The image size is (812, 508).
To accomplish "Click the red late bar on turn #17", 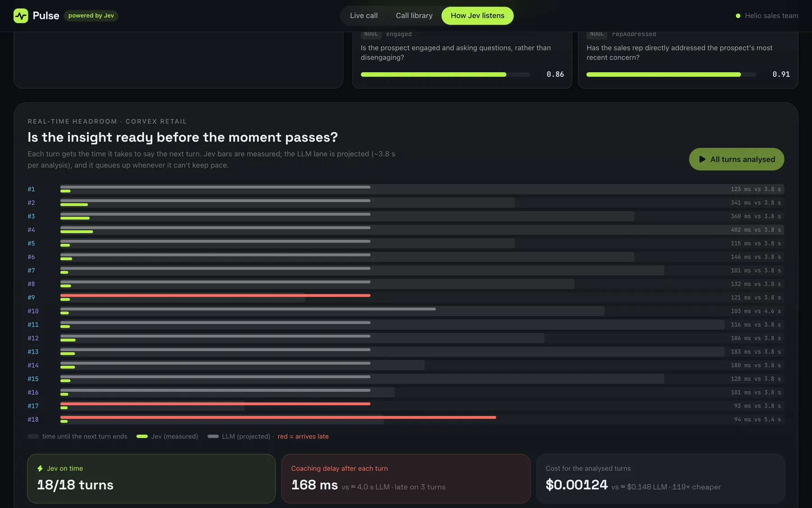I will click(215, 404).
